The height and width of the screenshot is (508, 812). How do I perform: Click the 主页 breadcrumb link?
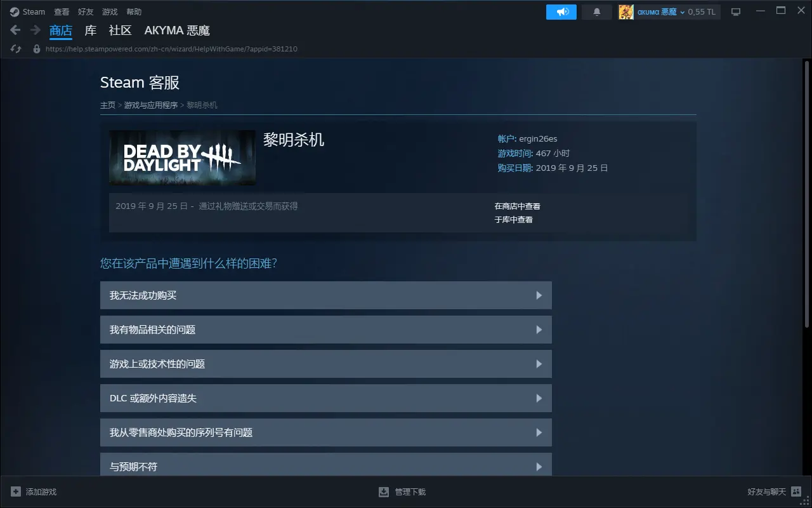pos(108,105)
